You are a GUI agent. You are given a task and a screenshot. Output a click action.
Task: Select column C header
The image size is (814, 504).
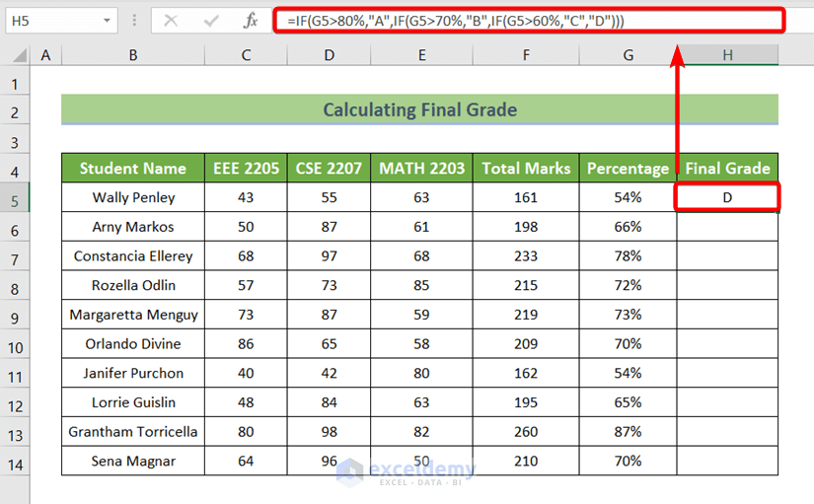point(246,55)
